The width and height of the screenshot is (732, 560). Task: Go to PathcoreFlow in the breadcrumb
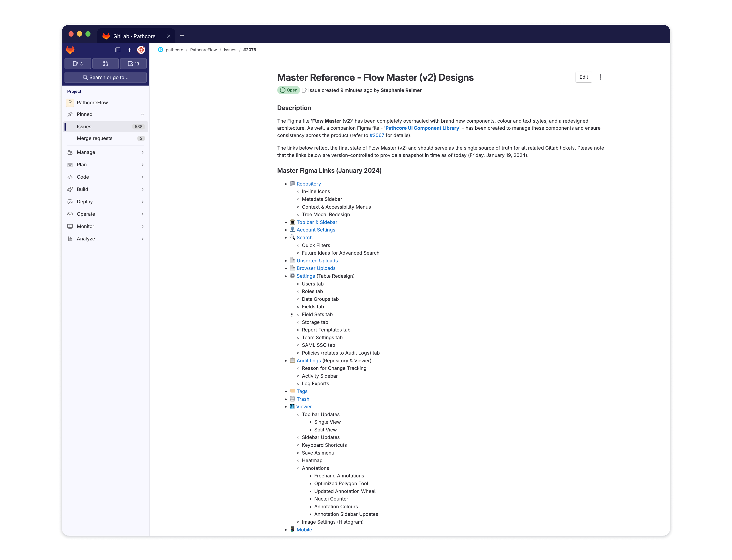203,50
